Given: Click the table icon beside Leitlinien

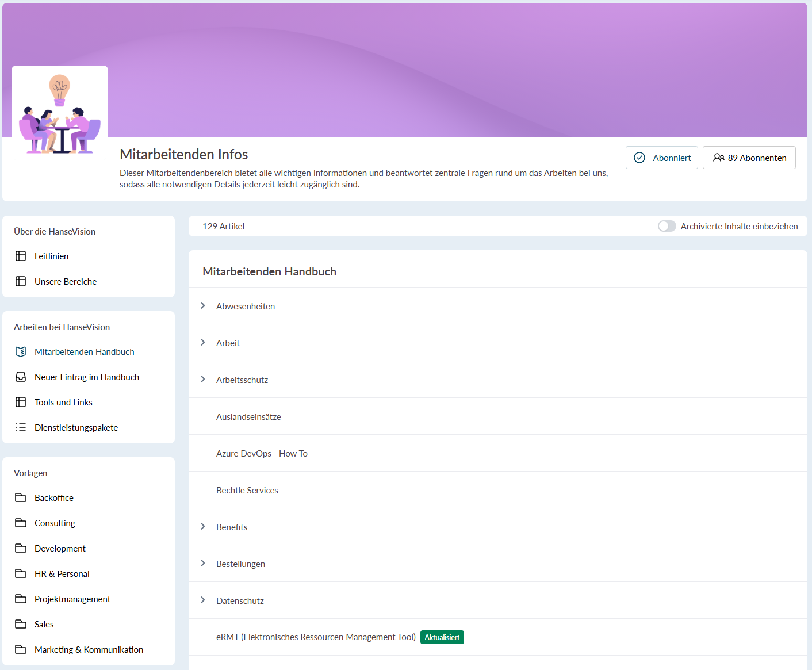Looking at the screenshot, I should 21,256.
